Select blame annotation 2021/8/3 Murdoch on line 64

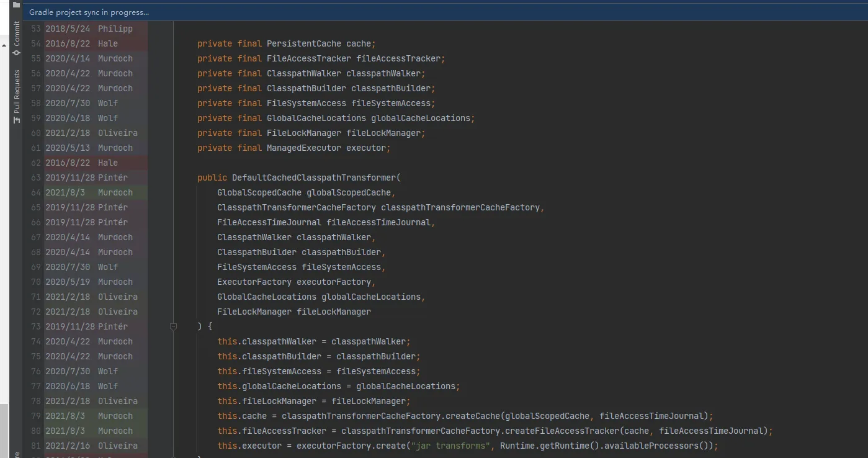(x=89, y=192)
